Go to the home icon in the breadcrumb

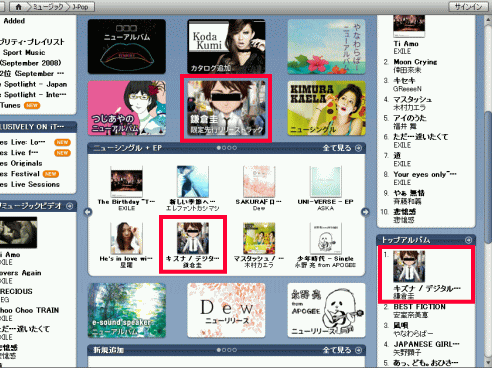click(19, 7)
